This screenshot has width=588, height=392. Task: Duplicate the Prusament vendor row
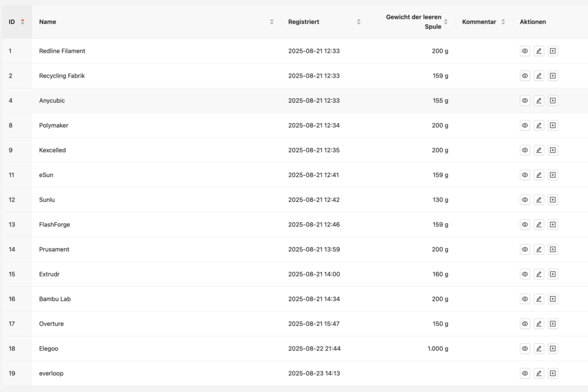[x=552, y=249]
